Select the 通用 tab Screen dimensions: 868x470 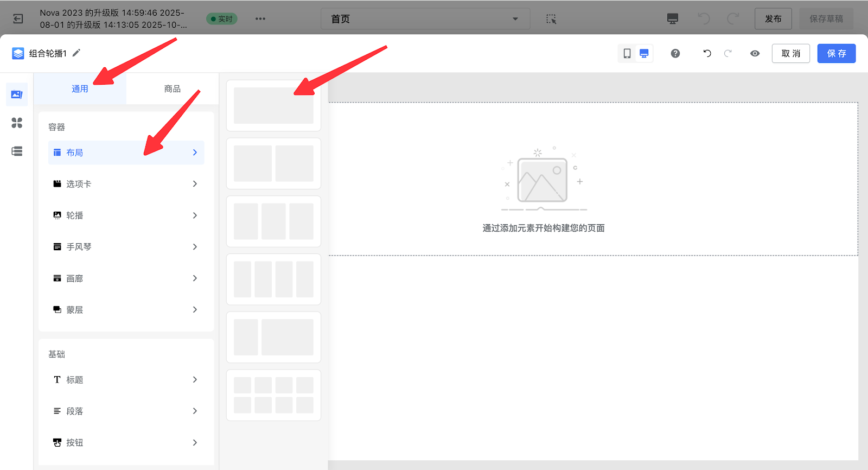[80, 88]
